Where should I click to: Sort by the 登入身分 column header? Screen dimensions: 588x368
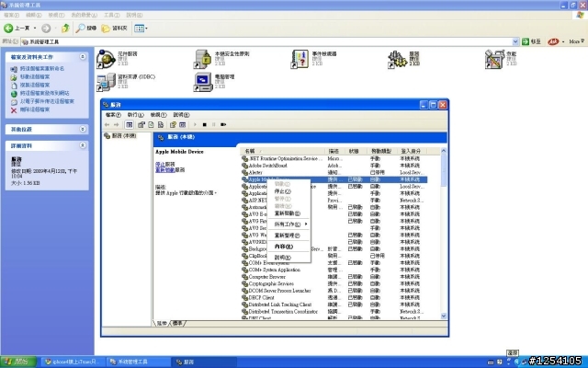413,151
